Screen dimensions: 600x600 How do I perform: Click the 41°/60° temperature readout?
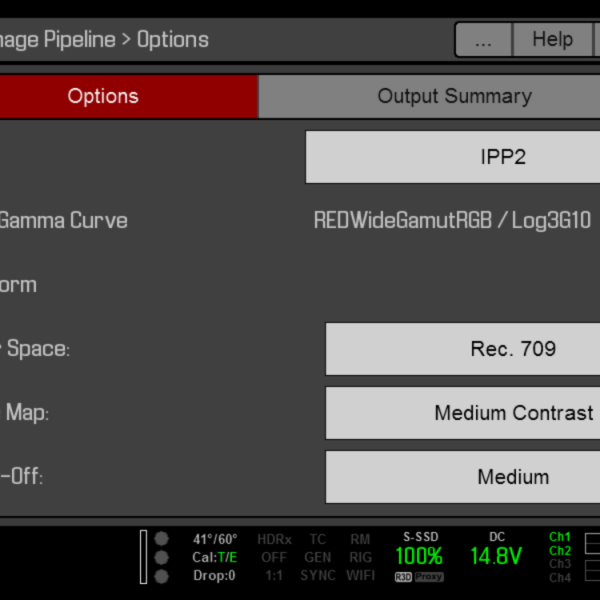tap(215, 539)
